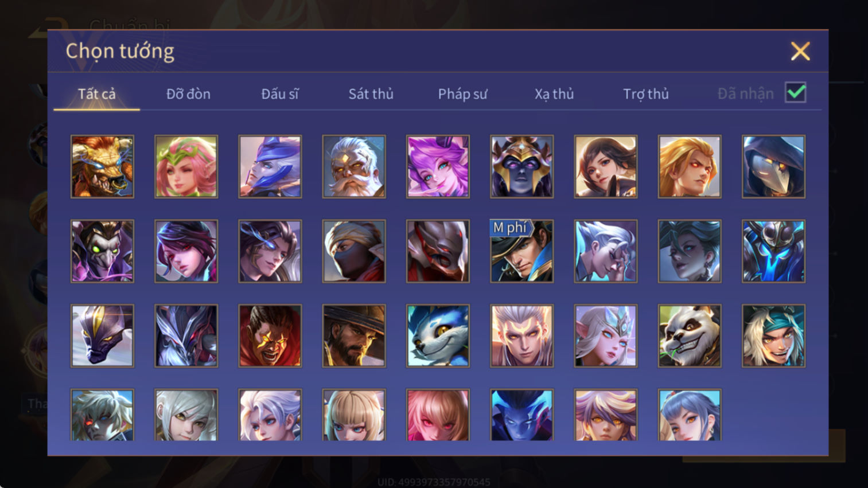Image resolution: width=868 pixels, height=488 pixels.
Task: Filter heroes by Xạ thủ
Action: coord(554,94)
